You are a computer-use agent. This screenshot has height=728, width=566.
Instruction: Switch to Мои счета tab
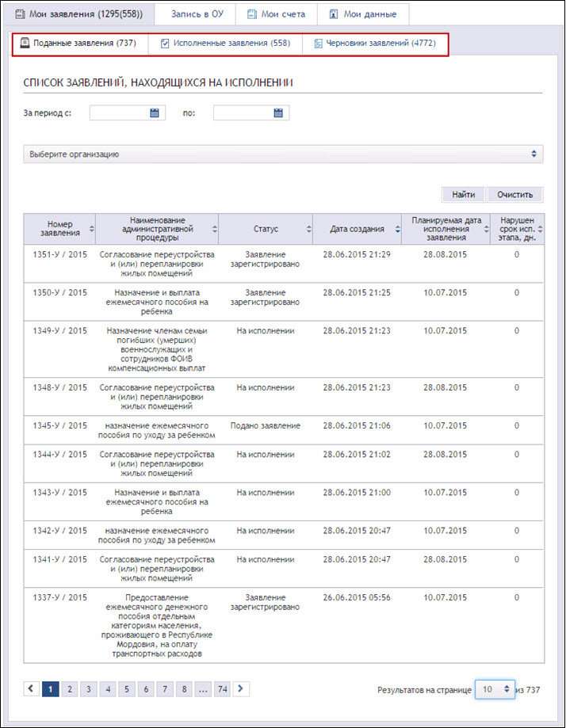[x=277, y=14]
